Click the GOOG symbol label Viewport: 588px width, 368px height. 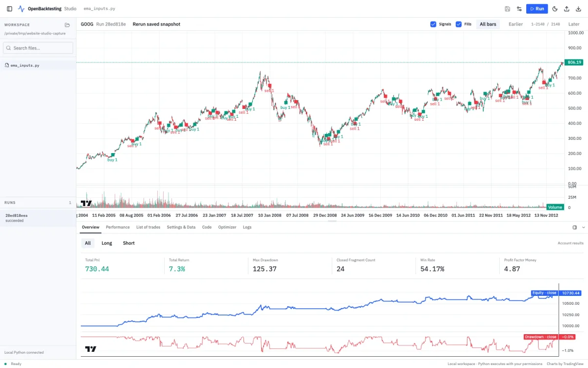pyautogui.click(x=87, y=24)
